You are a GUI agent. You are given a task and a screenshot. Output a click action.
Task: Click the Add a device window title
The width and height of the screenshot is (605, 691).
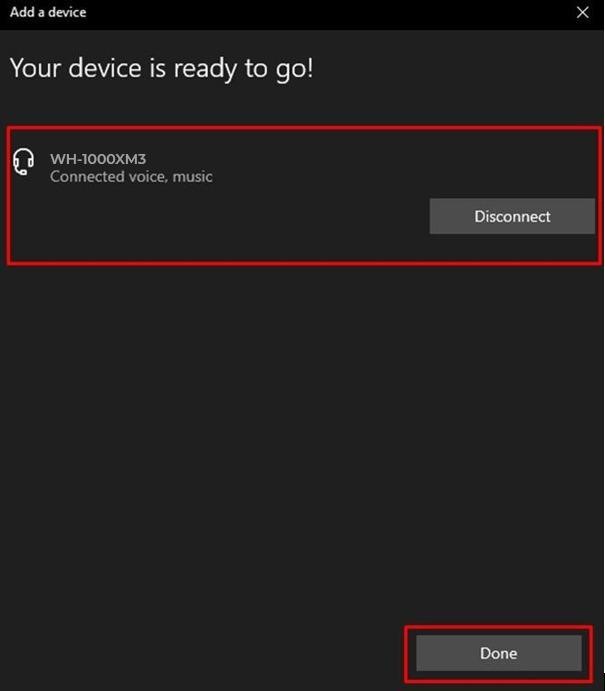coord(48,12)
